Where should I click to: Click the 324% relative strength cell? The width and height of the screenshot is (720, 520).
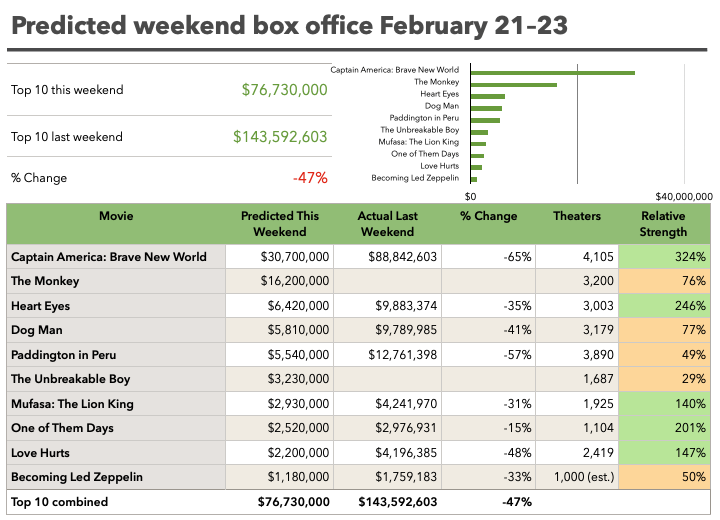(x=664, y=257)
